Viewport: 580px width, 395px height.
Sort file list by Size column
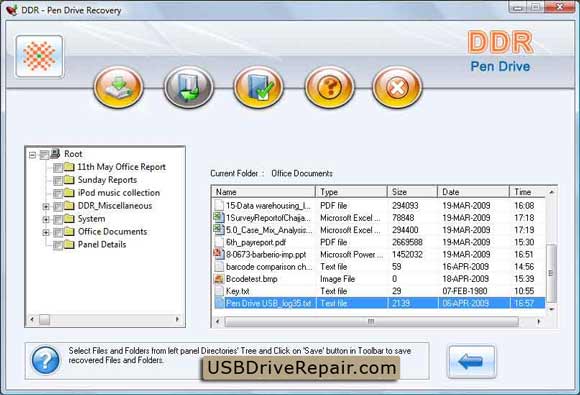[x=412, y=192]
